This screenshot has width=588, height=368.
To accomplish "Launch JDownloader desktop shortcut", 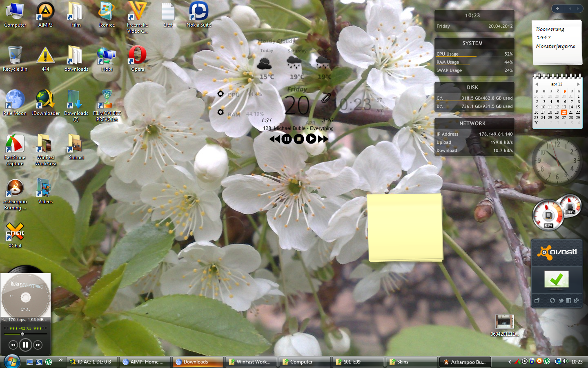I will click(45, 103).
